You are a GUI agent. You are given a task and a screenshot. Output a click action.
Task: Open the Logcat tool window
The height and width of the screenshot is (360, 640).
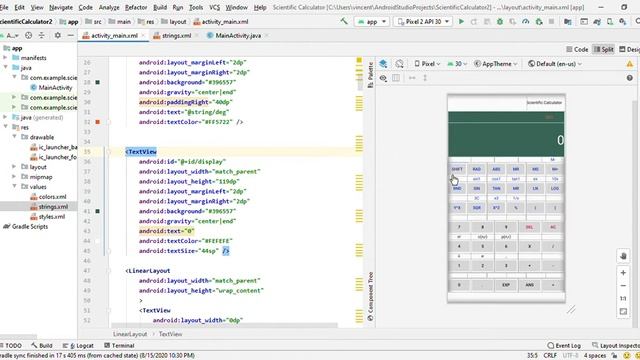[x=78, y=345]
